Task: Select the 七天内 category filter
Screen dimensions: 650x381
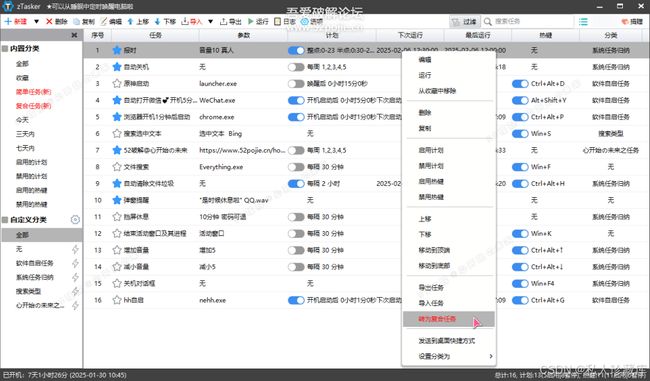Action: [x=25, y=148]
